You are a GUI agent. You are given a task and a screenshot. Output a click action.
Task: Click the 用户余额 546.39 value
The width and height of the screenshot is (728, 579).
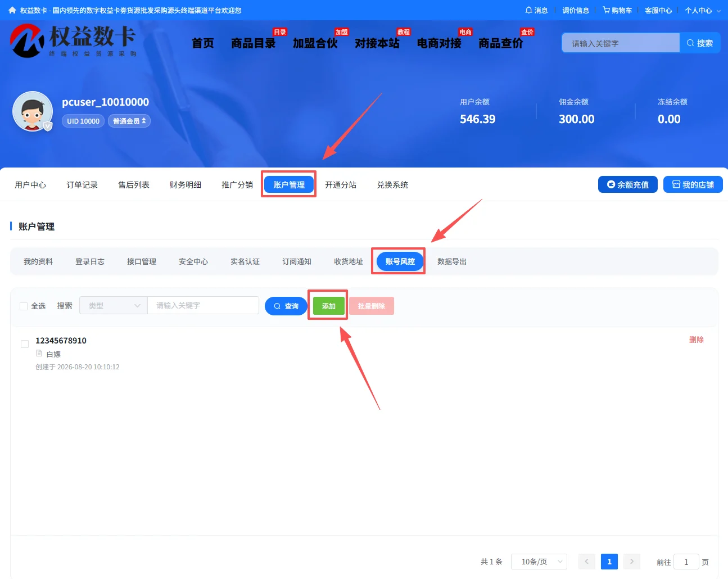pyautogui.click(x=477, y=119)
